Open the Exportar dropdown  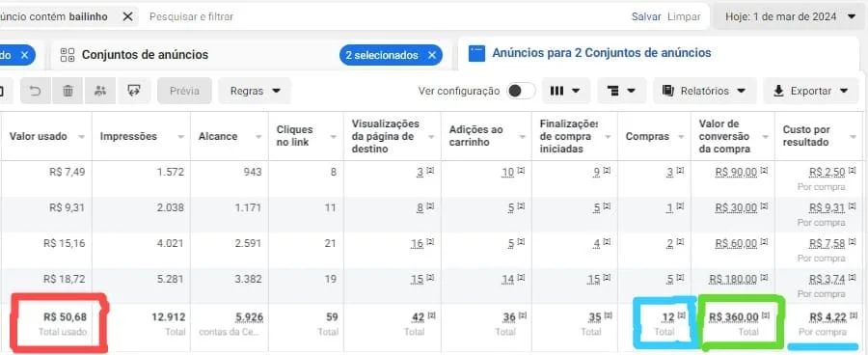(811, 91)
